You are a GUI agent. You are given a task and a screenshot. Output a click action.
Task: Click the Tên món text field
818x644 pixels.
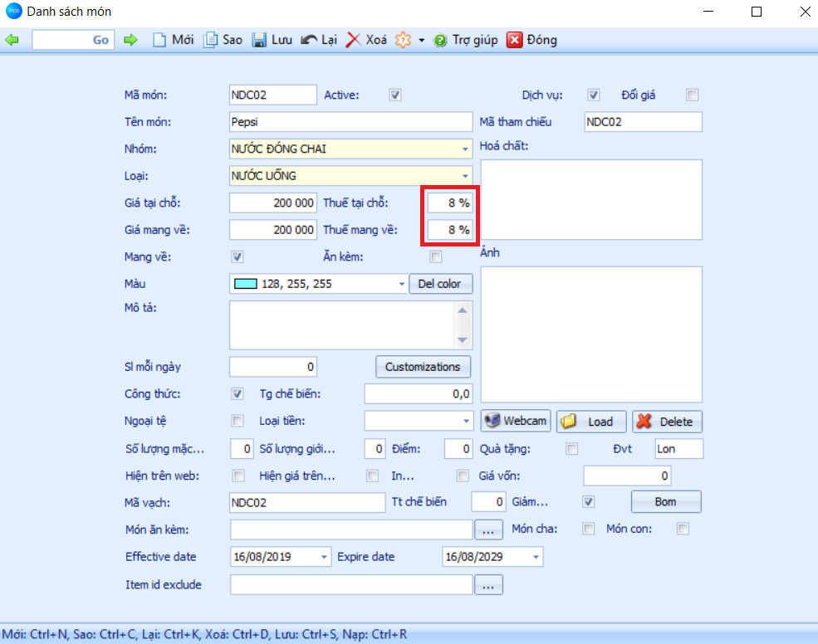click(350, 122)
